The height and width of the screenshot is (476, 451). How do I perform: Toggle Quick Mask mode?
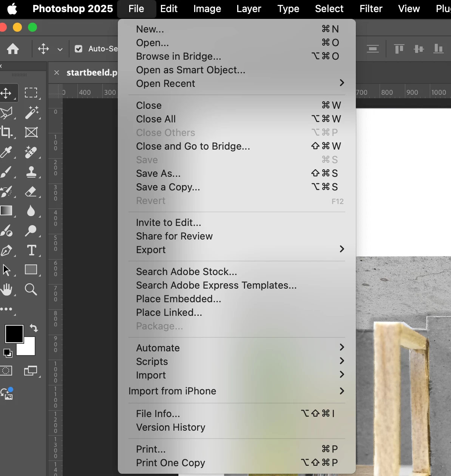(x=6, y=371)
